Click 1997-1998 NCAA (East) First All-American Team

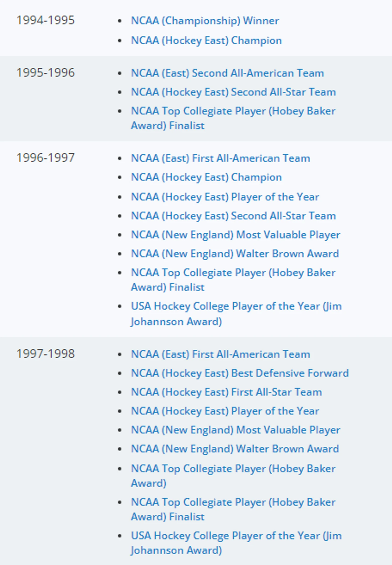pyautogui.click(x=220, y=354)
